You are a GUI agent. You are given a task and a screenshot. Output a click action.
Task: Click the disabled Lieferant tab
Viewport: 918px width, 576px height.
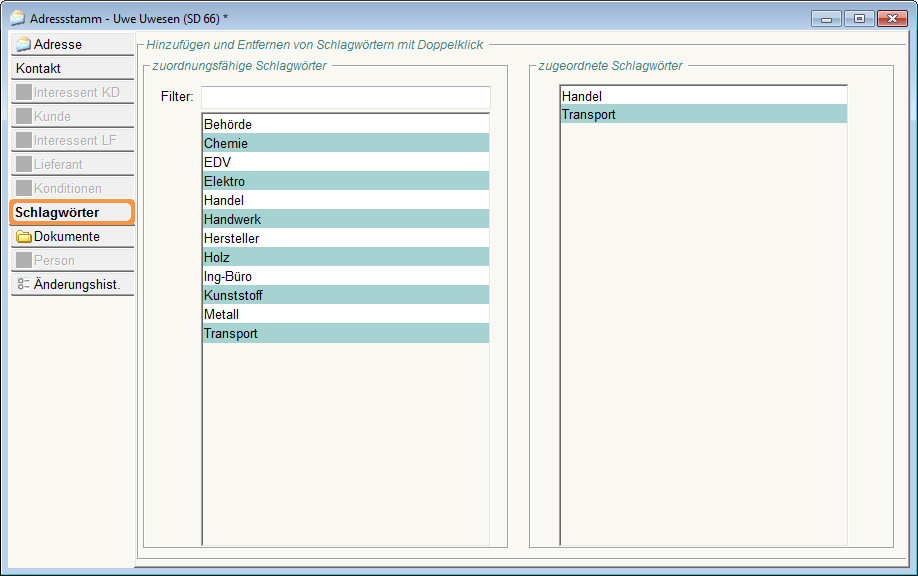coord(72,164)
